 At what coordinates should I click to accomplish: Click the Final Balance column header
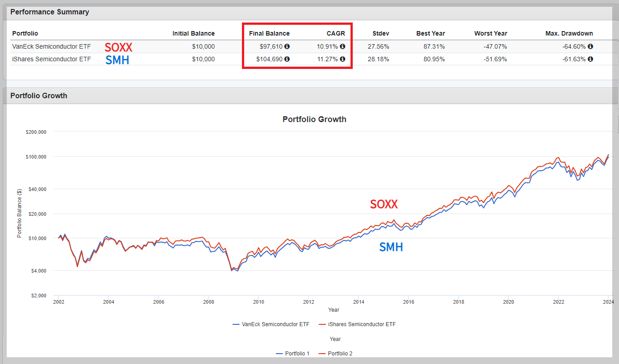tap(269, 33)
